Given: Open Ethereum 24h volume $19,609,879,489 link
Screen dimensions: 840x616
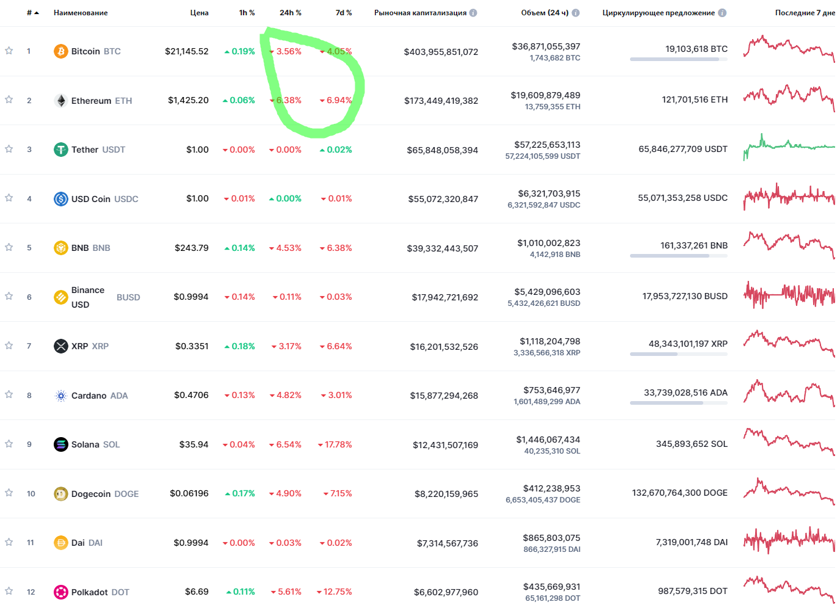Looking at the screenshot, I should coord(546,95).
